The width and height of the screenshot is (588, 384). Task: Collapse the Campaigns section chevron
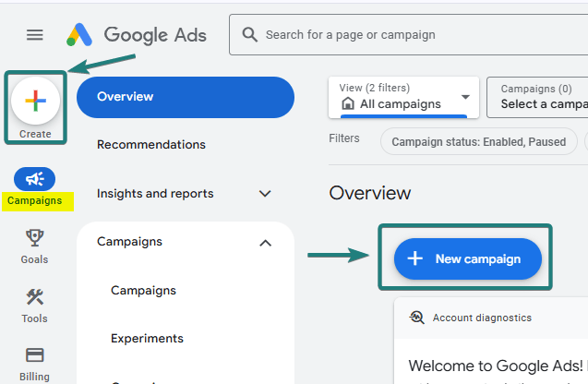pyautogui.click(x=265, y=243)
